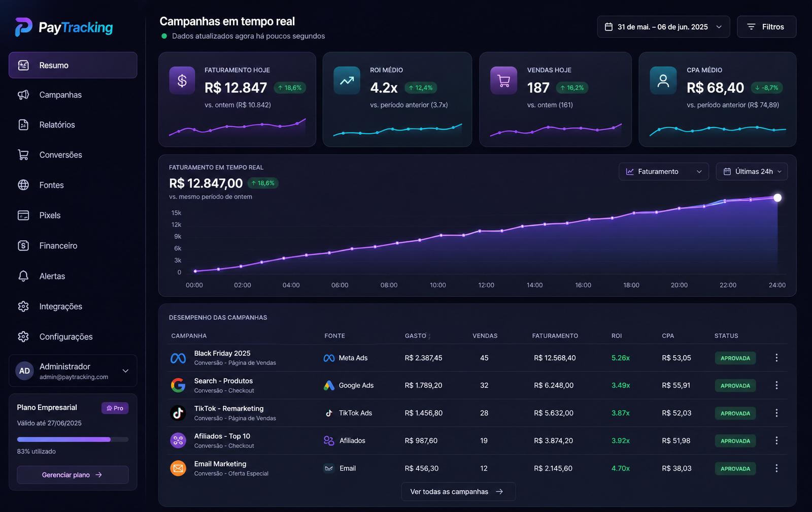The width and height of the screenshot is (812, 512).
Task: Expand the Administrador account menu
Action: (x=73, y=371)
